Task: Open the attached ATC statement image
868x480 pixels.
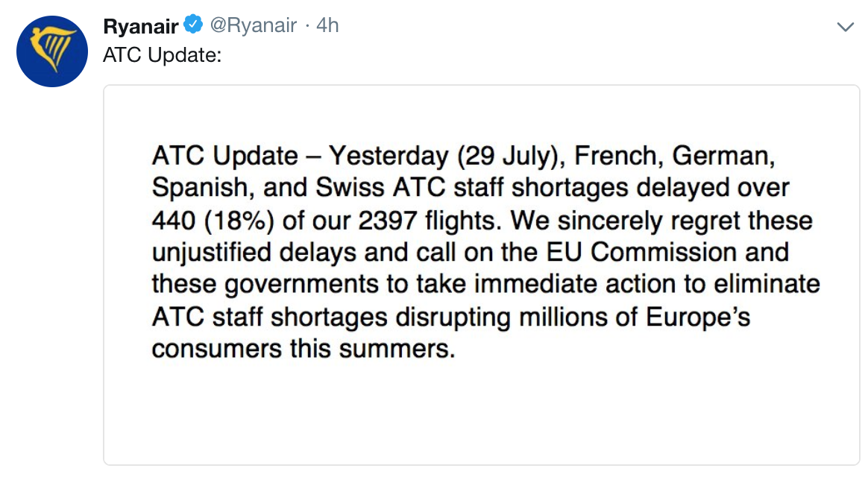Action: (481, 276)
